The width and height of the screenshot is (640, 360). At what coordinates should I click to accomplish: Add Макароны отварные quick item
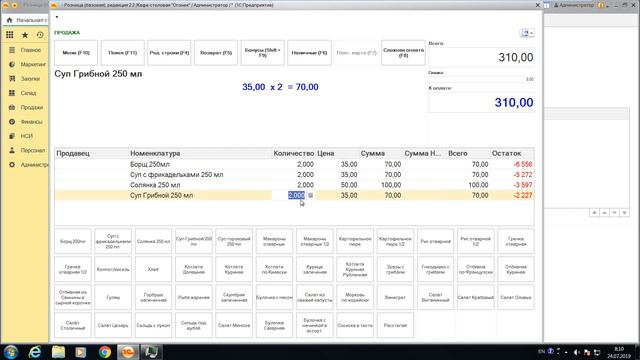[x=274, y=242]
